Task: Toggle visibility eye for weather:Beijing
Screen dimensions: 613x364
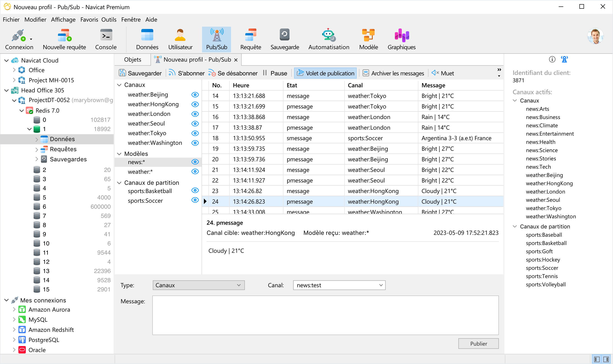Action: (x=195, y=95)
